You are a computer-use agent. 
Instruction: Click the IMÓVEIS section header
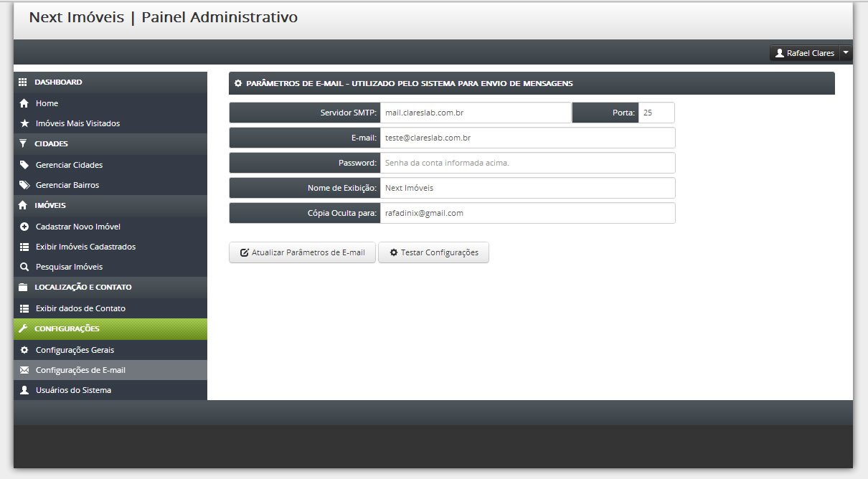click(x=110, y=206)
